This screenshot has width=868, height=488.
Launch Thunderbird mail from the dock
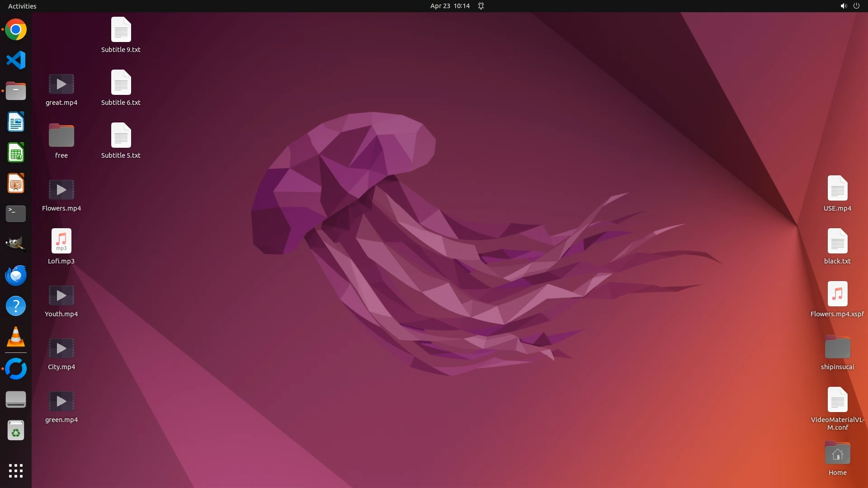pos(16,275)
